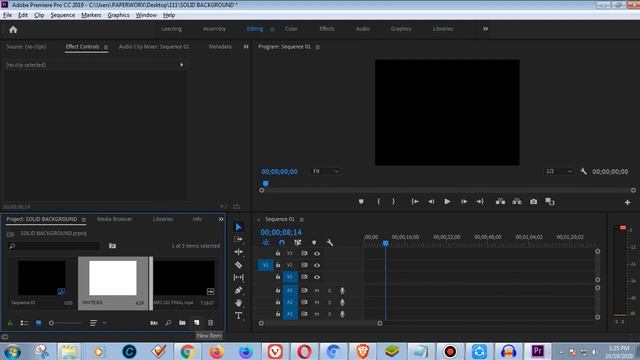Open Effect Controls panel menu
The height and width of the screenshot is (360, 640).
pos(106,47)
